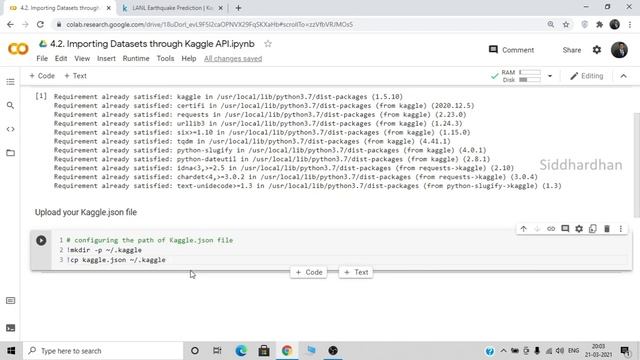Open the File menu
Viewport: 640px width, 360px height.
pos(42,58)
